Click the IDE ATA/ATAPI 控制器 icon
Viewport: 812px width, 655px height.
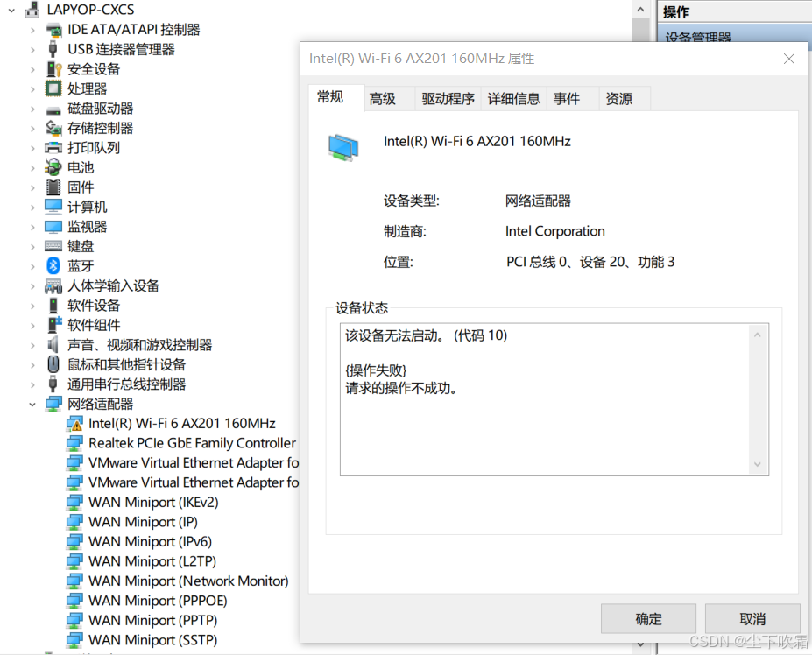[53, 30]
